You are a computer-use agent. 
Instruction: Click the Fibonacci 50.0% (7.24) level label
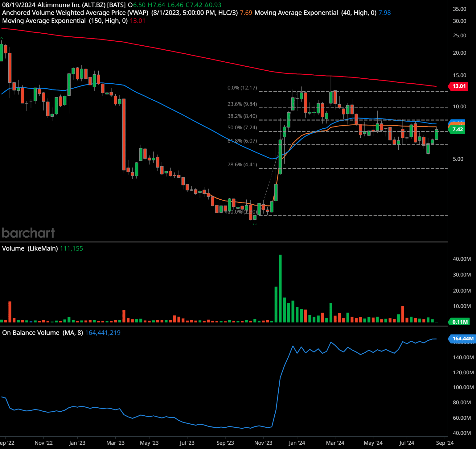point(242,127)
